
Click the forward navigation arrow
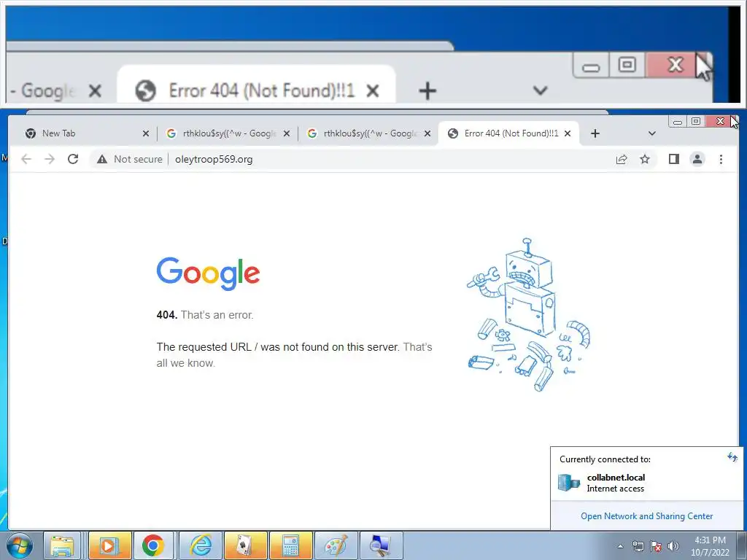(50, 159)
